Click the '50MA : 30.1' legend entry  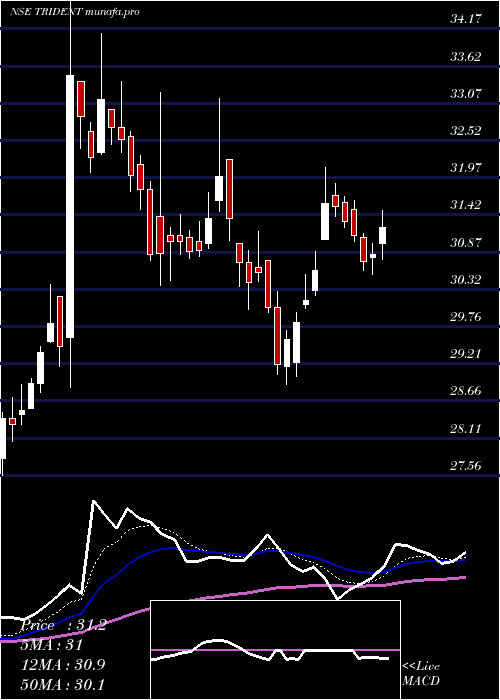(x=63, y=684)
